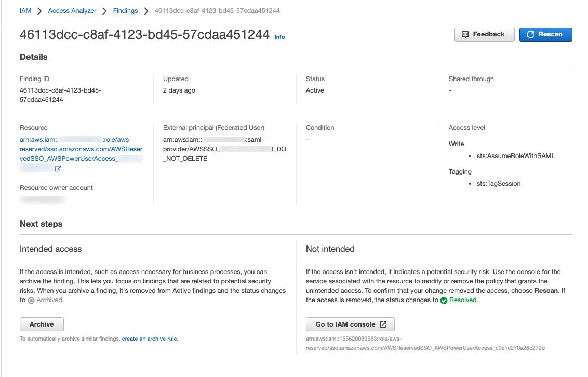Click the Rescan refresh icon

point(530,34)
